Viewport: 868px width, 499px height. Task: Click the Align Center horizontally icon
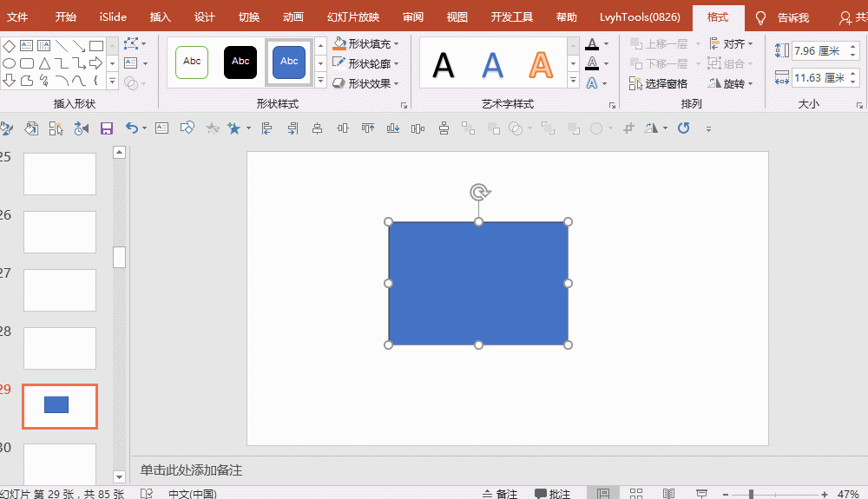(x=317, y=129)
